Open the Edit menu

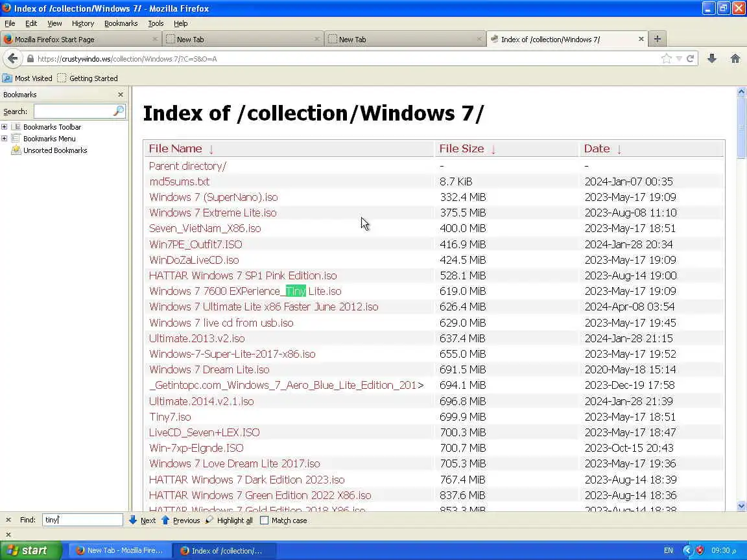click(31, 23)
